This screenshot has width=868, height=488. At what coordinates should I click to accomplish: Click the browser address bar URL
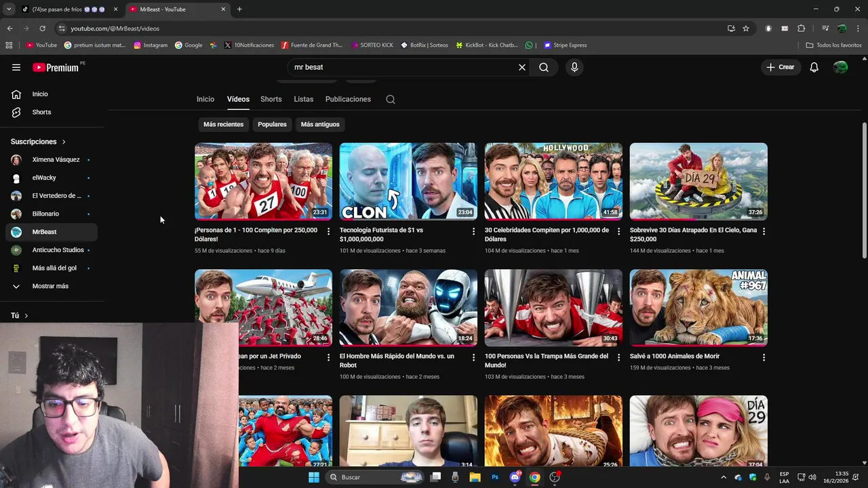pyautogui.click(x=115, y=28)
